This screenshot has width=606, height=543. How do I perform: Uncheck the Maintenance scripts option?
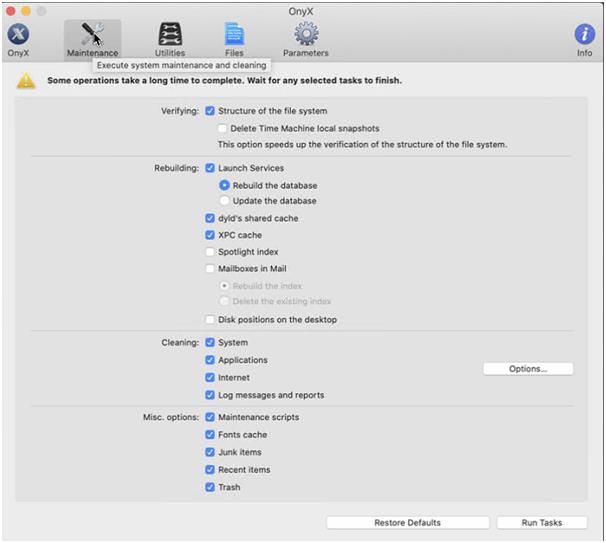click(210, 417)
